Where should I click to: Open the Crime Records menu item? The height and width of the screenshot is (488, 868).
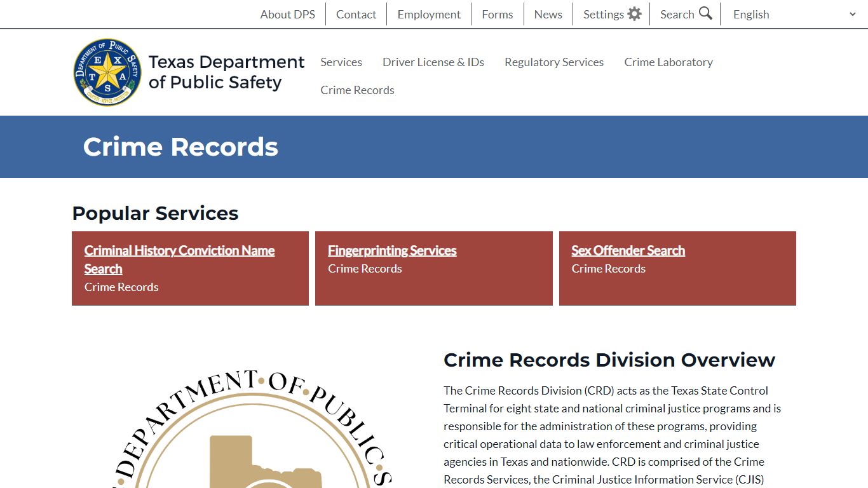[357, 90]
